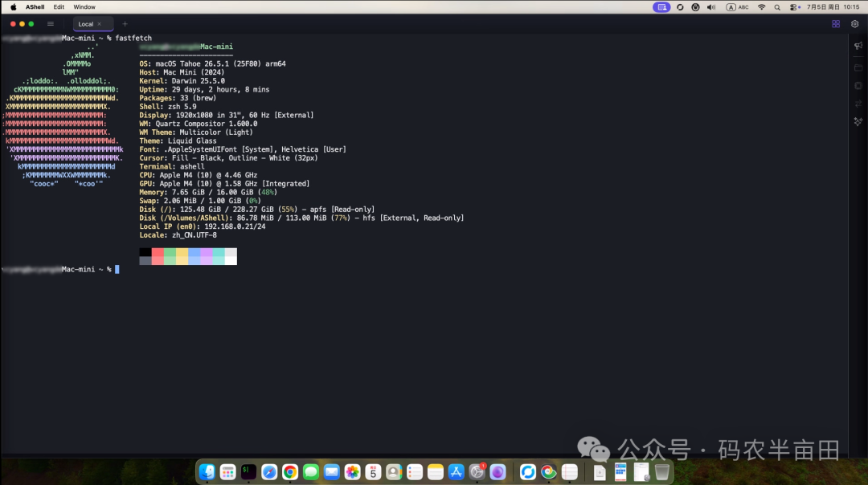Image resolution: width=868 pixels, height=485 pixels.
Task: Open Messages from the Dock
Action: point(310,471)
